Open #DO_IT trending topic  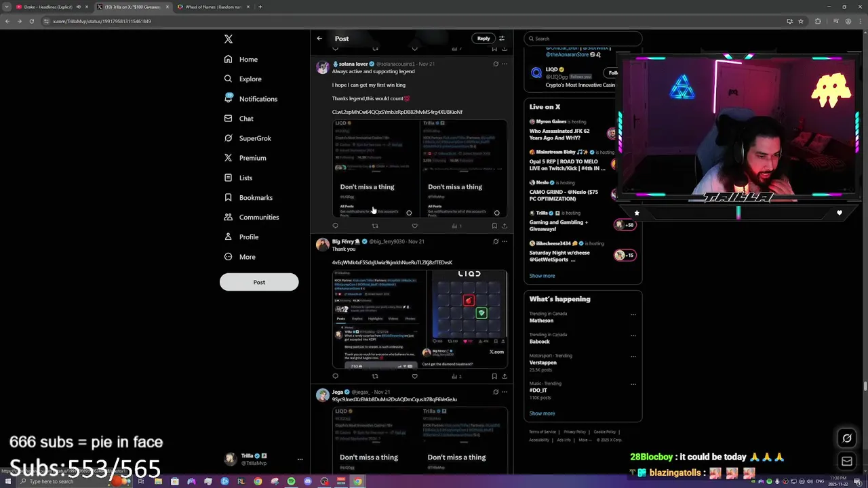coord(537,390)
